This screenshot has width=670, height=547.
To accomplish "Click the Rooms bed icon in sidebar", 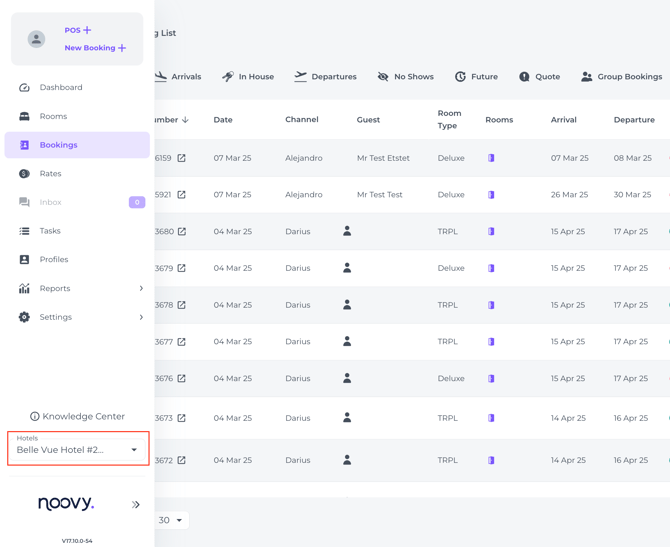I will click(x=24, y=116).
